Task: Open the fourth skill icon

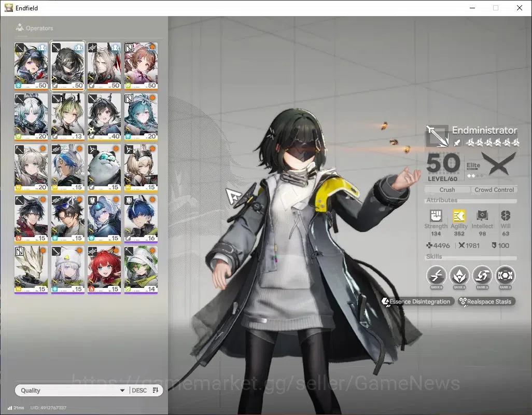Action: point(505,275)
